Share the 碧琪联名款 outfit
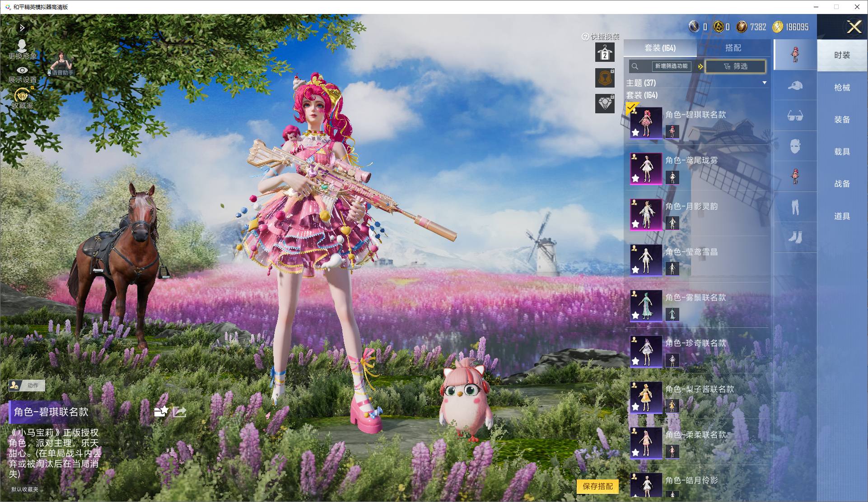868x502 pixels. click(x=180, y=411)
